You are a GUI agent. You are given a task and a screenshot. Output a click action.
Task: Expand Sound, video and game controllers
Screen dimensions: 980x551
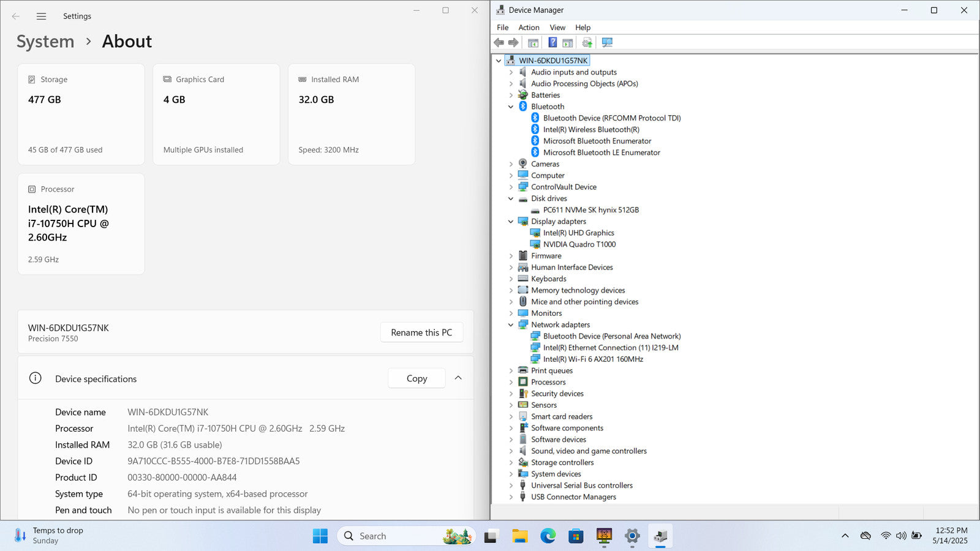(x=511, y=451)
